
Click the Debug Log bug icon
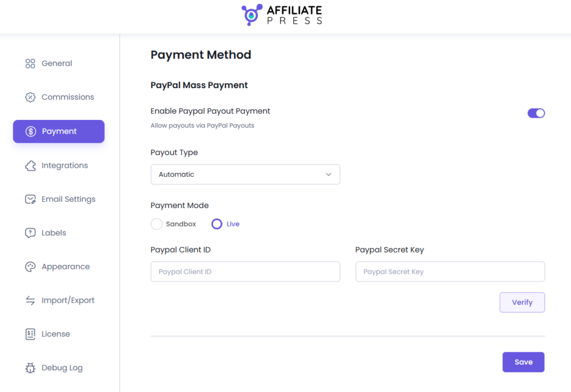click(x=30, y=368)
